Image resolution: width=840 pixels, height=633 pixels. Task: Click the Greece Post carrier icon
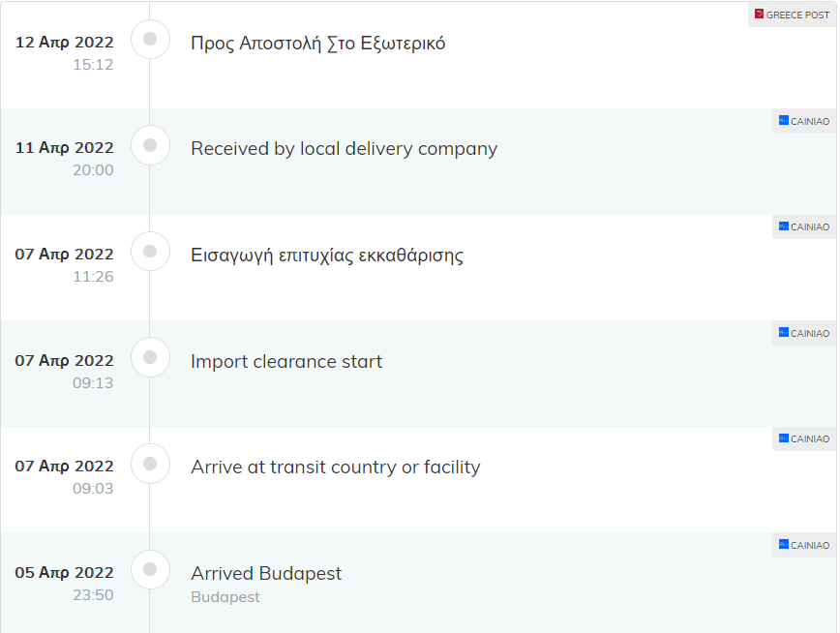click(759, 14)
